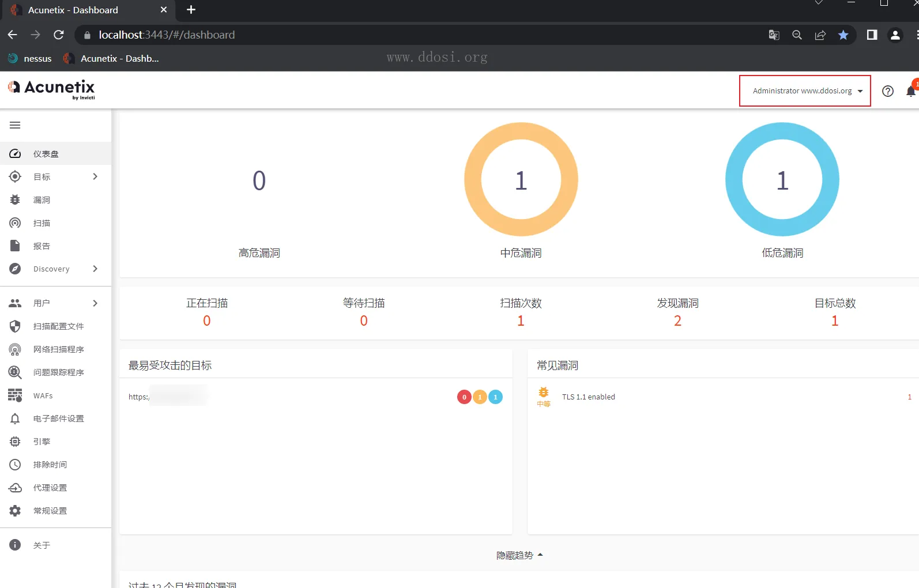Open the Acunetix - Dashb... bookmark
Screen dimensions: 919x588
(x=111, y=58)
